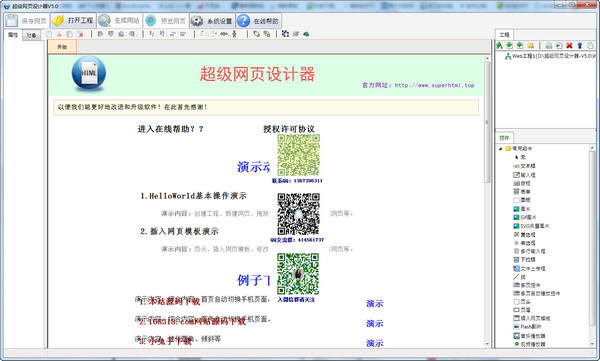600x361 pixels.
Task: Click the red X delete icon in project panel
Action: (569, 46)
